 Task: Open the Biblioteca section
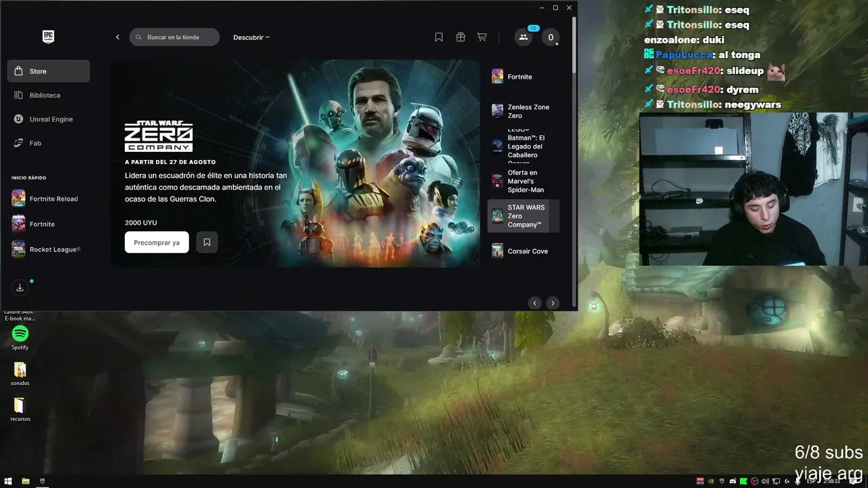49,96
